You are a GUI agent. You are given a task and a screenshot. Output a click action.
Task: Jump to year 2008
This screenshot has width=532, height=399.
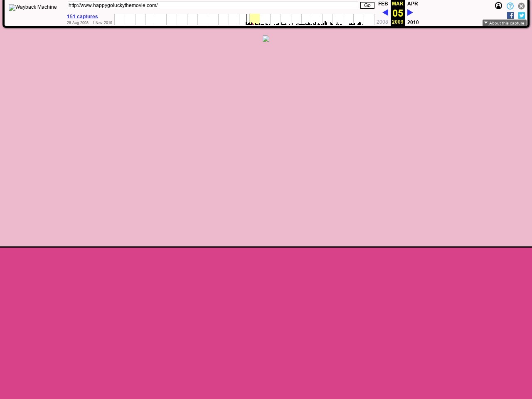pyautogui.click(x=382, y=22)
